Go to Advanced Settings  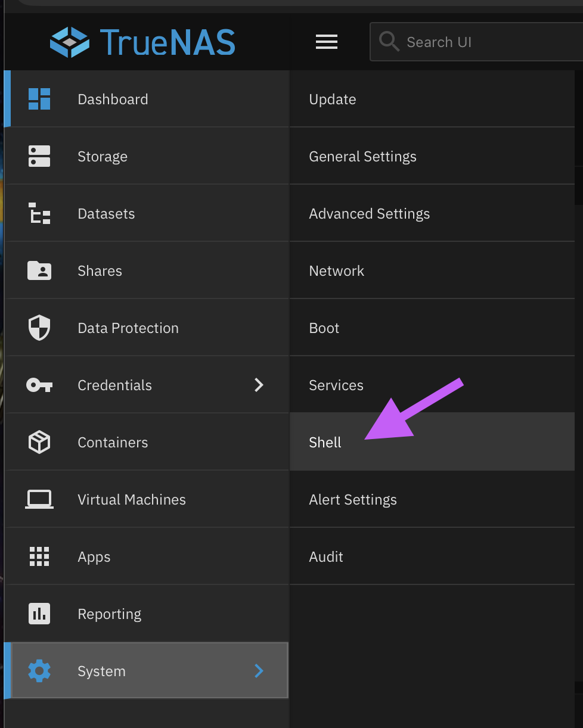[369, 214]
